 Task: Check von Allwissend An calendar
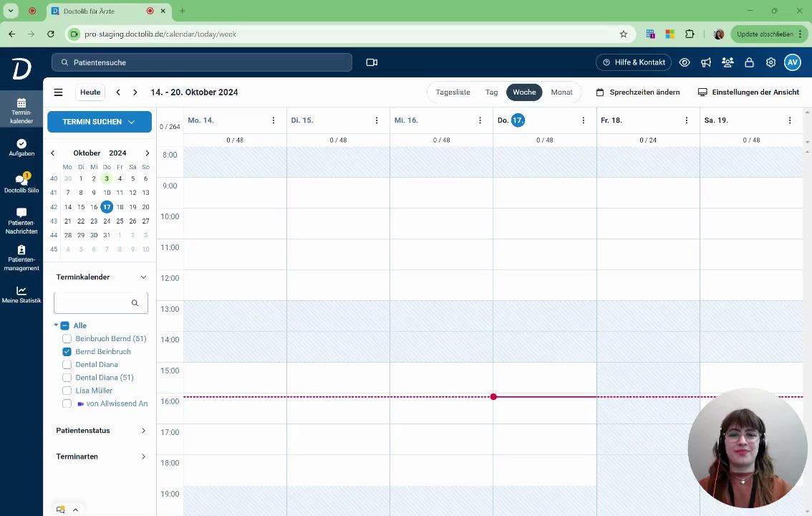[x=67, y=403]
